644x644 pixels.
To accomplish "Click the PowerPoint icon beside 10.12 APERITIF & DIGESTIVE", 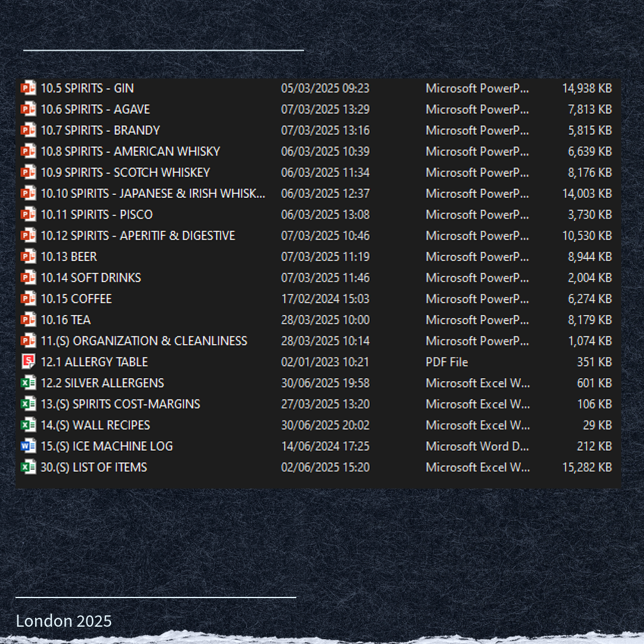I will (x=29, y=236).
